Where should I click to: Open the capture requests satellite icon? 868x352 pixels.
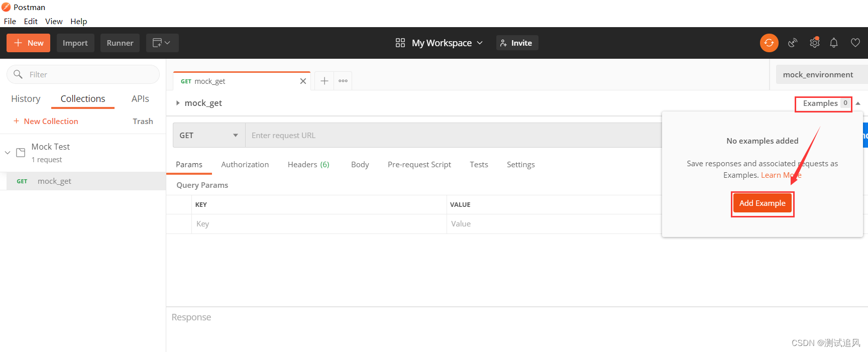point(793,43)
